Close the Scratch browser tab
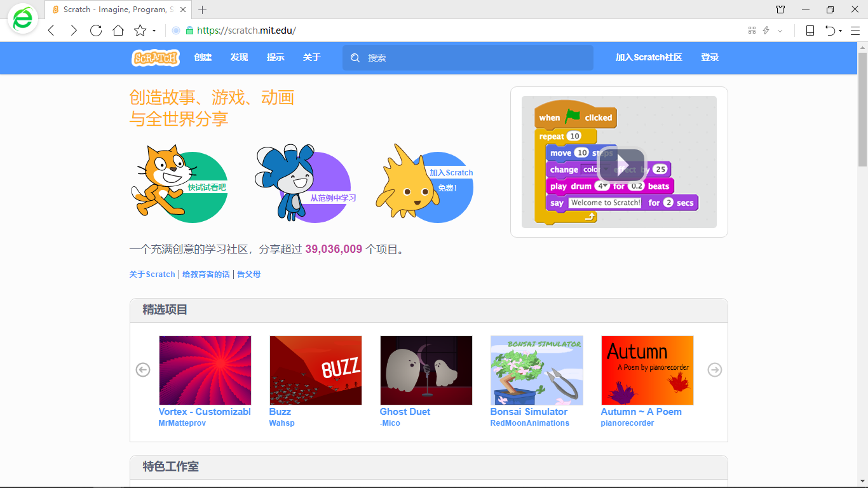This screenshot has height=488, width=868. pyautogui.click(x=184, y=10)
